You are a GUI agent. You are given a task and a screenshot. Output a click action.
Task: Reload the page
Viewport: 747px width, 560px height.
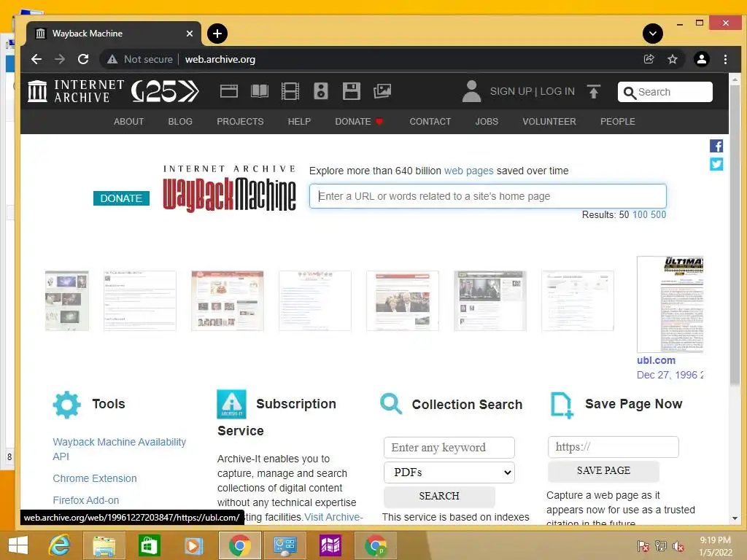point(83,59)
